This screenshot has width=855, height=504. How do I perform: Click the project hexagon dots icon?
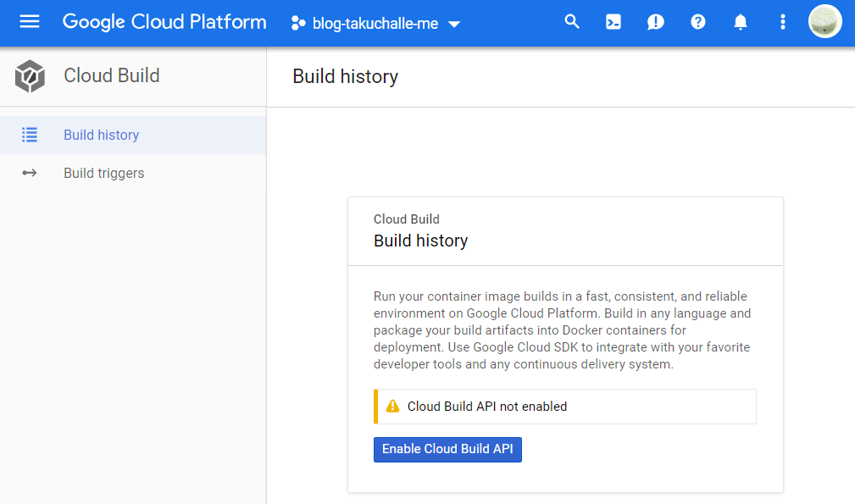pos(297,23)
